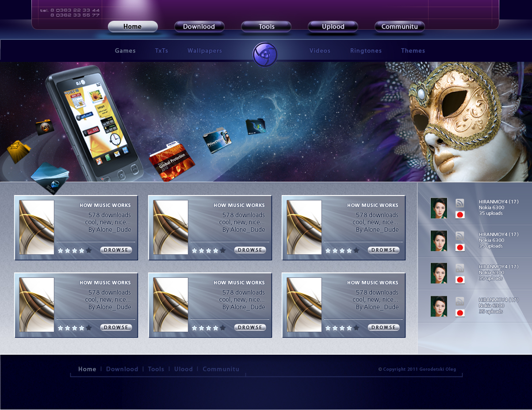Open the Wallpapers category
The width and height of the screenshot is (532, 410).
click(205, 51)
